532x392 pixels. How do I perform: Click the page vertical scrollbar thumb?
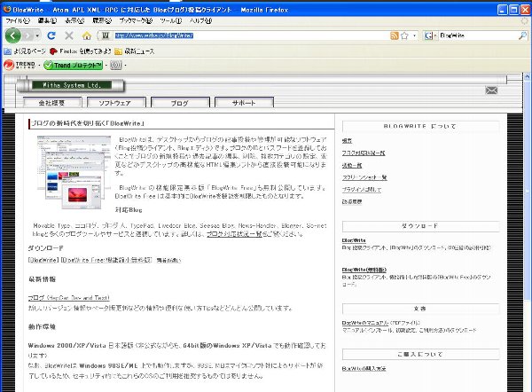coord(527,190)
